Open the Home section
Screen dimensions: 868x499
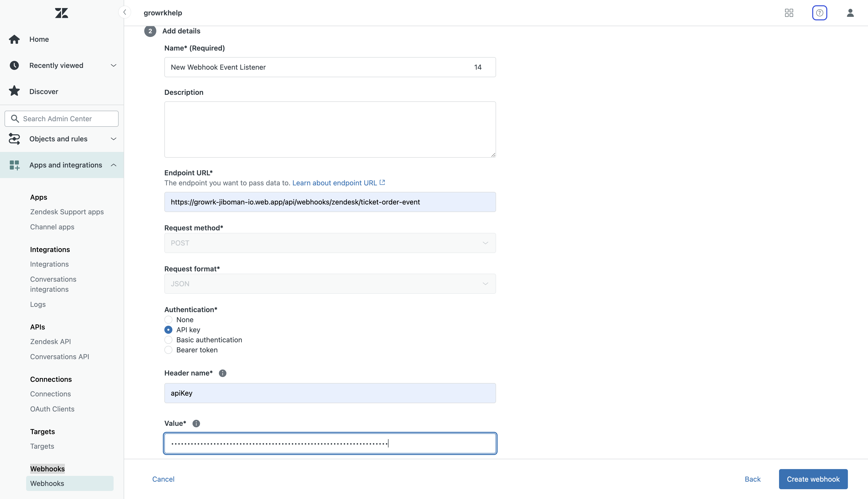tap(39, 39)
